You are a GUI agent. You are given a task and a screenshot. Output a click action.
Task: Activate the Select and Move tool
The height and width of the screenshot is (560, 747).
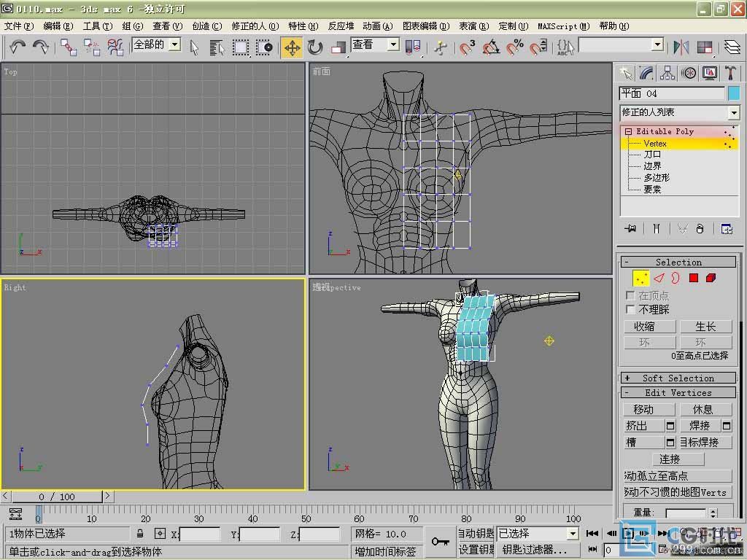coord(292,47)
